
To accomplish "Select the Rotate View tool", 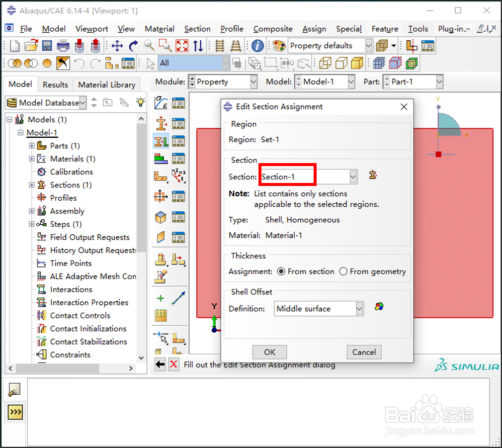I will tap(133, 46).
